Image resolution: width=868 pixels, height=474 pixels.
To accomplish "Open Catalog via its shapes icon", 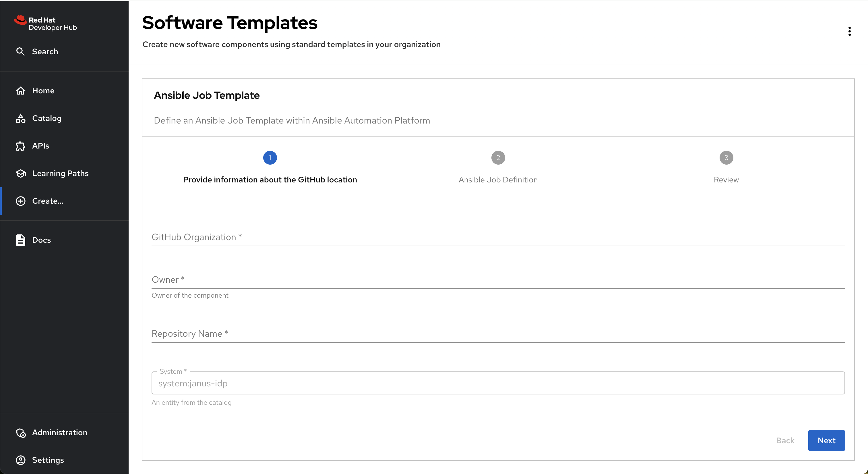I will 21,118.
